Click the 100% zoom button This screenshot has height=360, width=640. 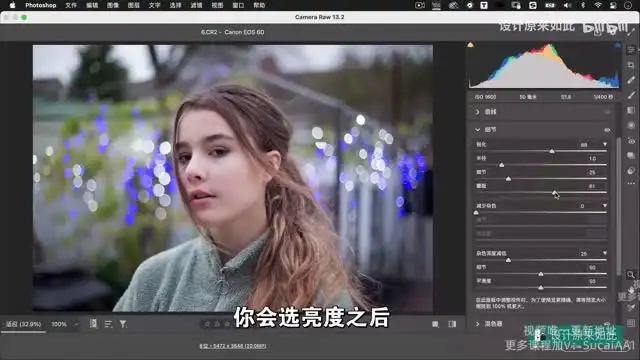coord(59,324)
